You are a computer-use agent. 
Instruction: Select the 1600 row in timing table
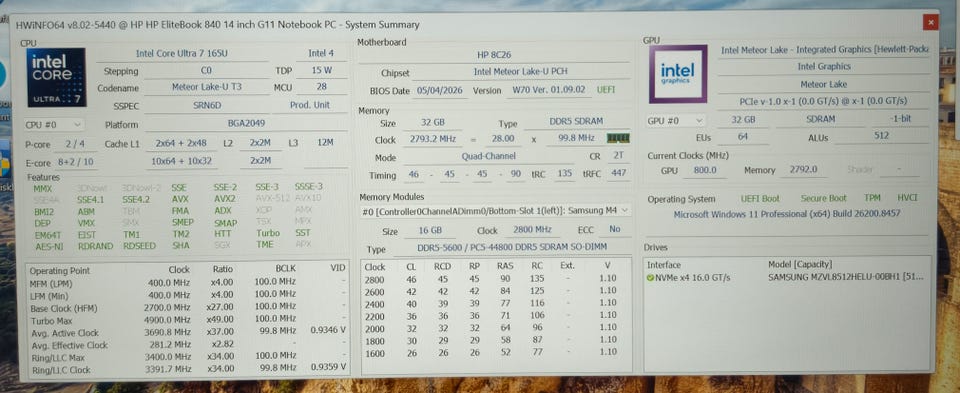point(496,353)
